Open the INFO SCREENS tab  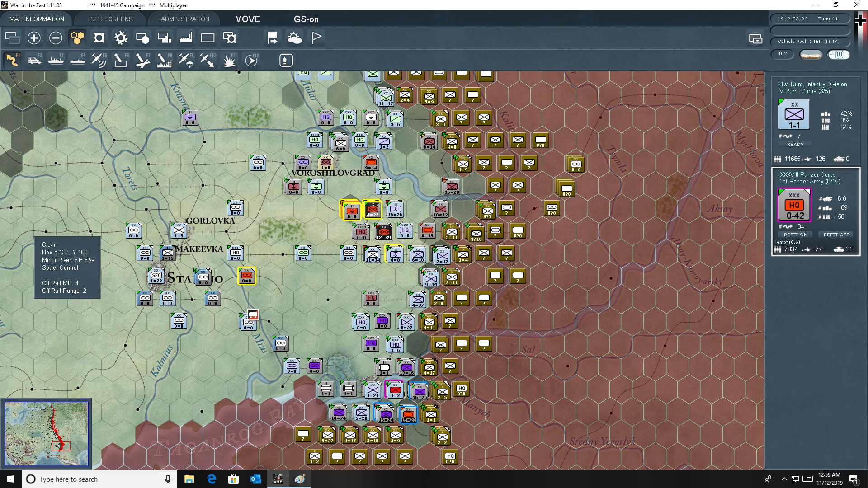coord(111,19)
